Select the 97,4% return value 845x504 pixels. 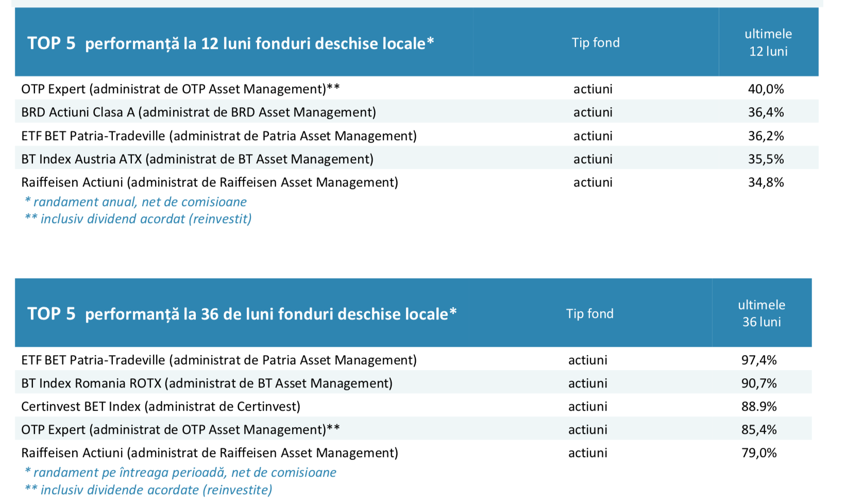click(x=759, y=360)
